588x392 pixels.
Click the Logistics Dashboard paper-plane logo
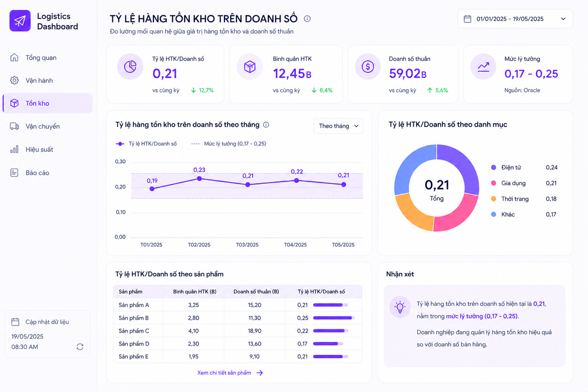tap(20, 21)
